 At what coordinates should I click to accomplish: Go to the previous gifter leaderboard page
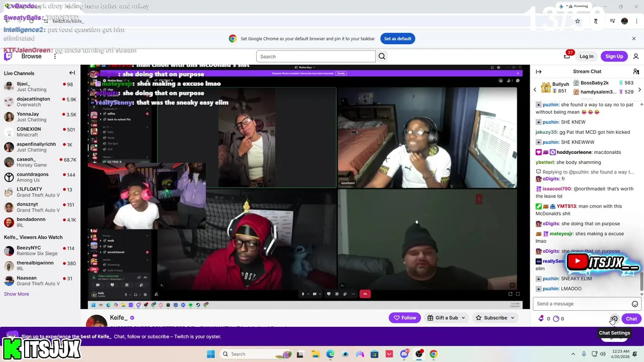coord(535,89)
